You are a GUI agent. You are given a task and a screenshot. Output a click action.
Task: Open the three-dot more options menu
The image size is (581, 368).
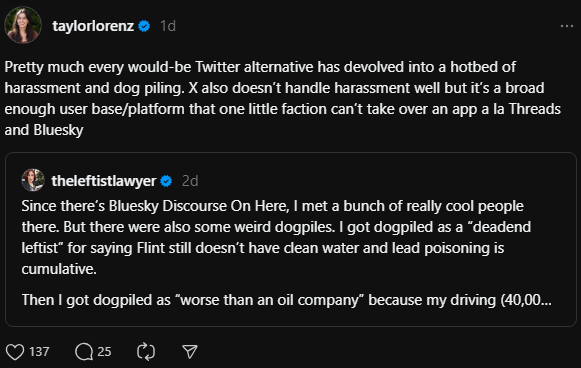tap(567, 26)
